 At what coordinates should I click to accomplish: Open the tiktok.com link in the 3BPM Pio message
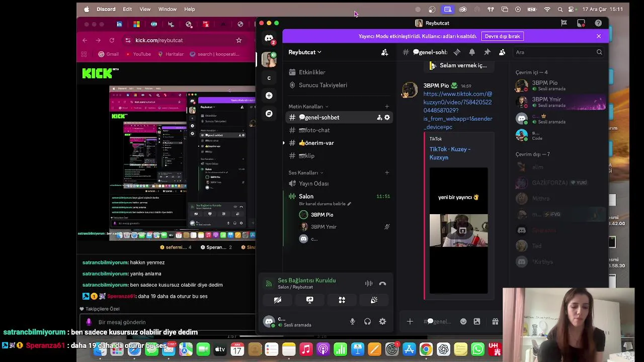458,111
